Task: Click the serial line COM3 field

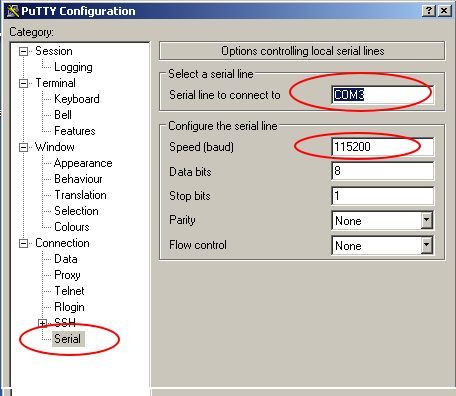Action: [x=383, y=95]
